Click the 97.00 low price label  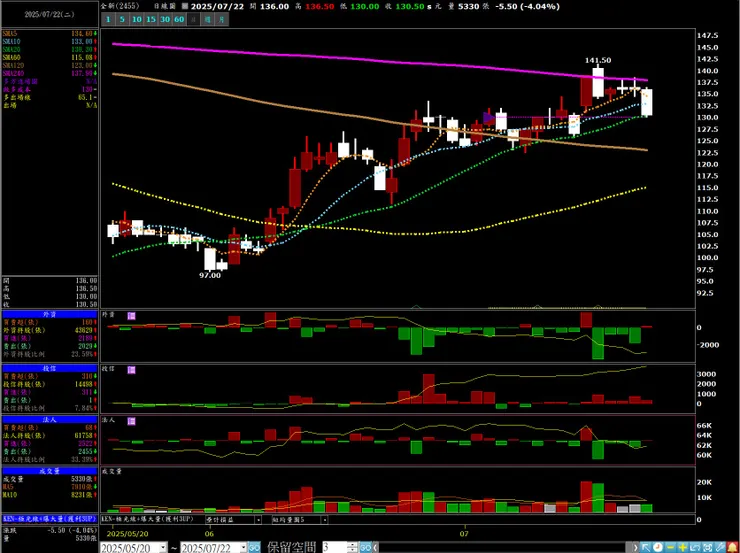click(210, 275)
